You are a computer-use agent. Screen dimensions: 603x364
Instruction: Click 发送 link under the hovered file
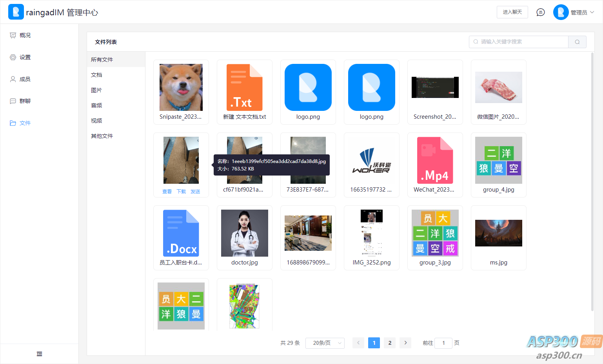(195, 192)
